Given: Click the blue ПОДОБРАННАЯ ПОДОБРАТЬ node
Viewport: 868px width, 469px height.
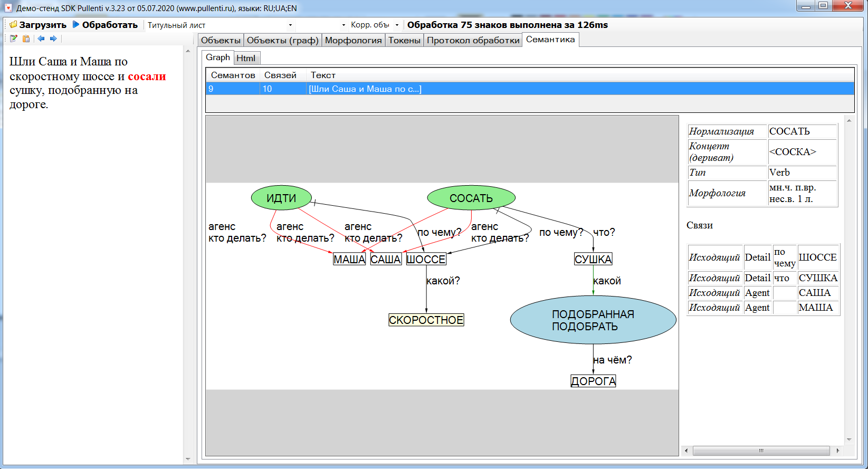Looking at the screenshot, I should click(x=593, y=320).
